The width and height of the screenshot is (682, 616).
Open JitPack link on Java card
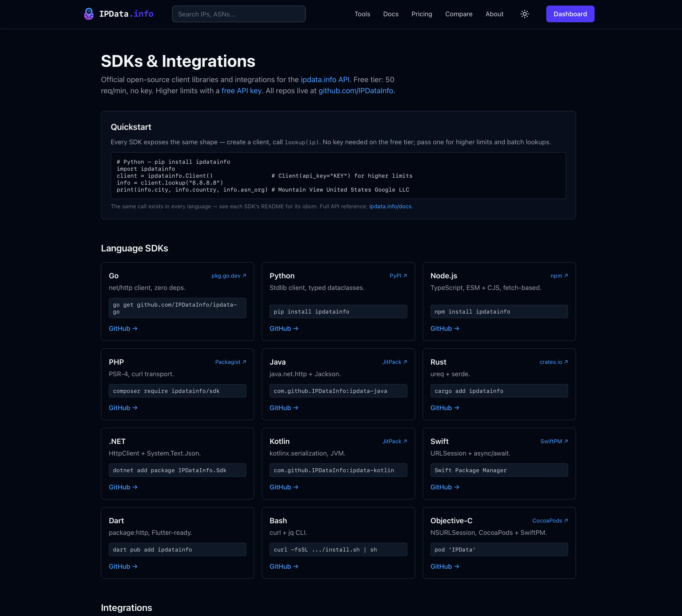(x=394, y=362)
